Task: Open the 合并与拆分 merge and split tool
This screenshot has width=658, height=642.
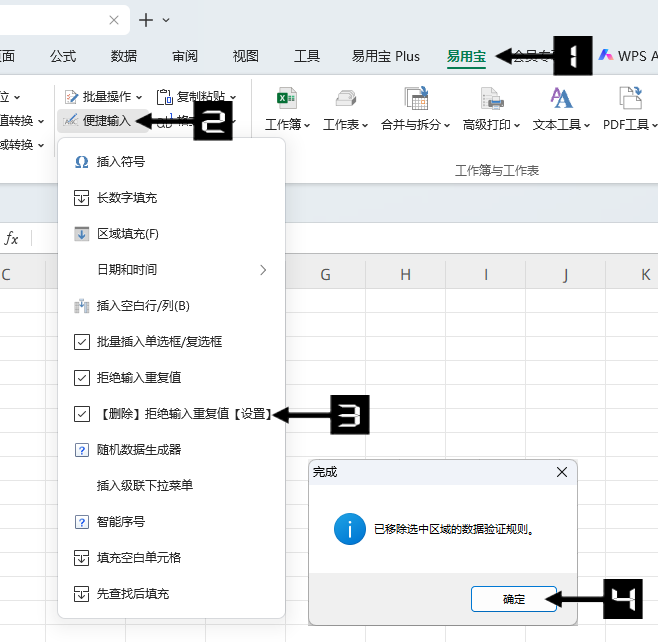Action: (416, 100)
